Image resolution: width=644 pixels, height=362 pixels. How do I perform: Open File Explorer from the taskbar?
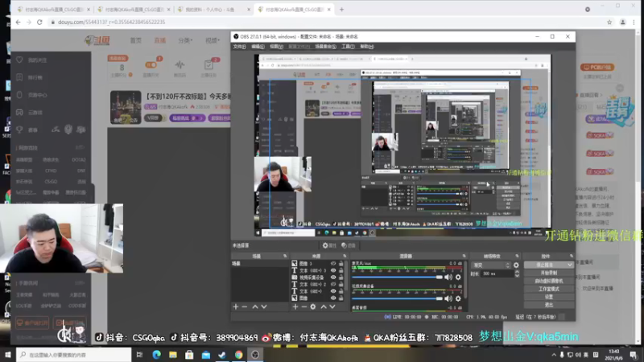click(x=173, y=355)
